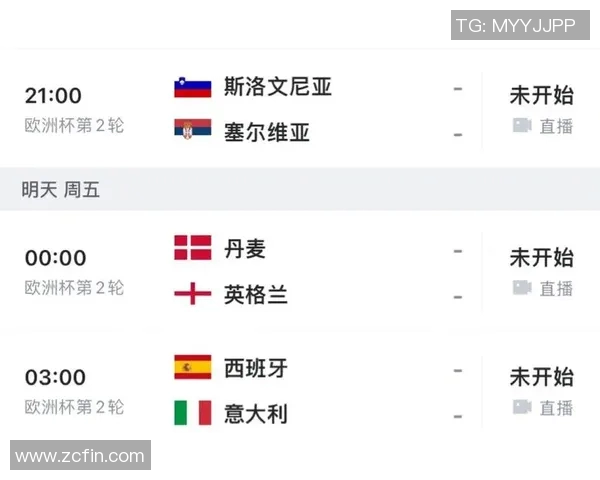Click the Denmark flag icon
Viewport: 600px width, 480px height.
tap(193, 248)
